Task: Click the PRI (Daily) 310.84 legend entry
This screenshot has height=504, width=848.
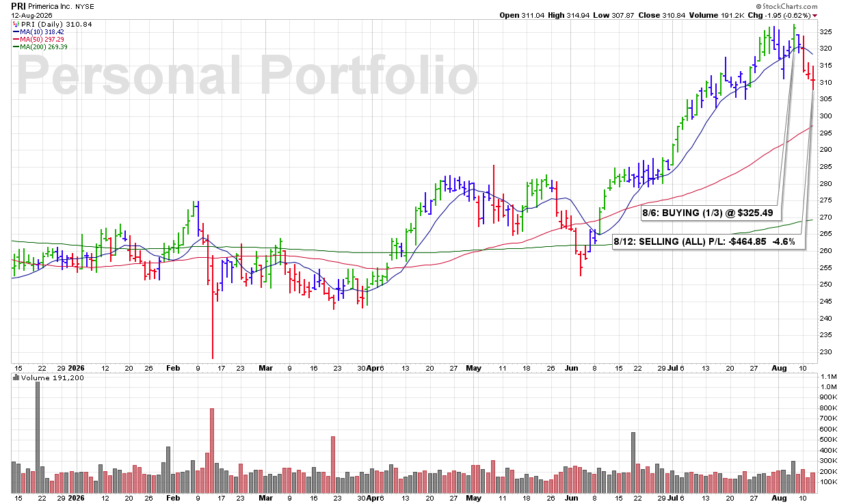Action: click(53, 24)
